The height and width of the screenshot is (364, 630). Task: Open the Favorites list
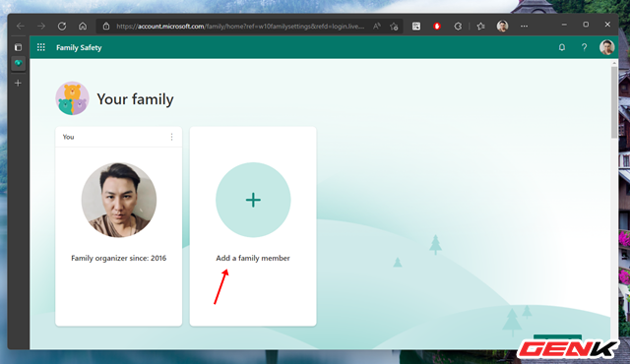(x=480, y=27)
